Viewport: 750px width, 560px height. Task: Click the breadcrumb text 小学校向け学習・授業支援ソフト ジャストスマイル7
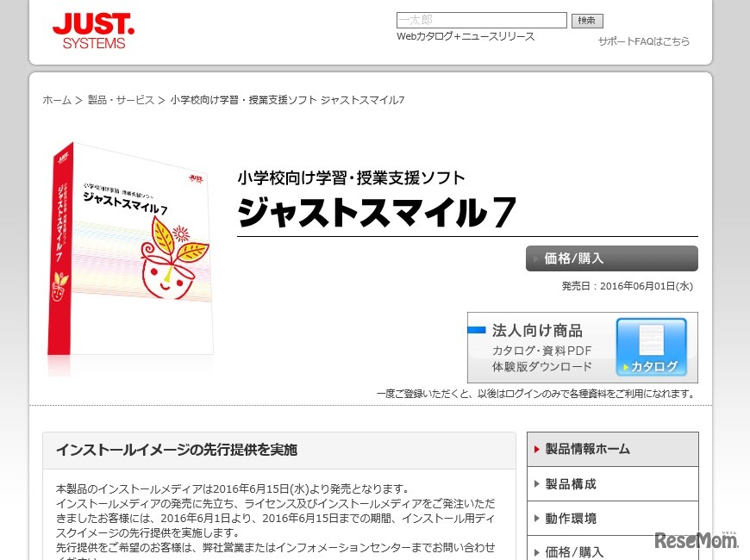click(x=287, y=100)
